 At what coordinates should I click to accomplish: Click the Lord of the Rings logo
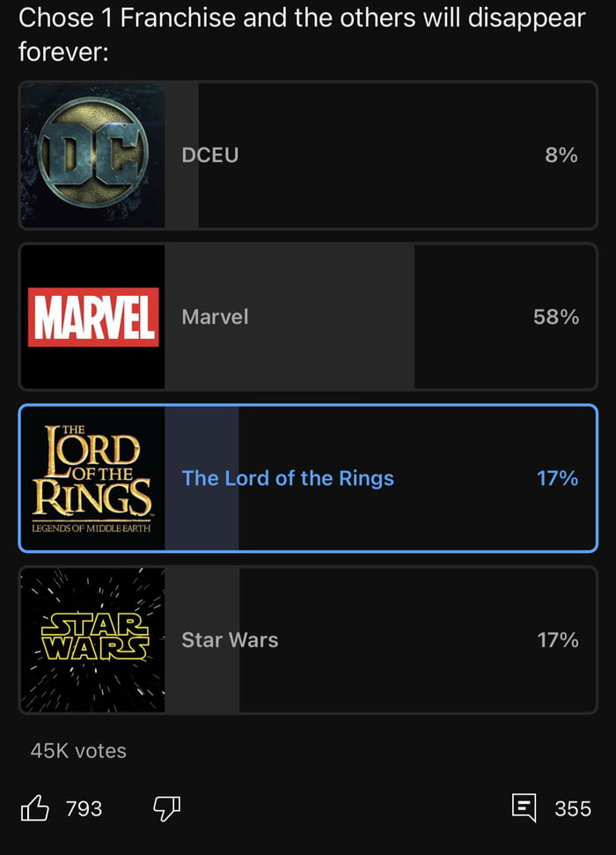(92, 478)
